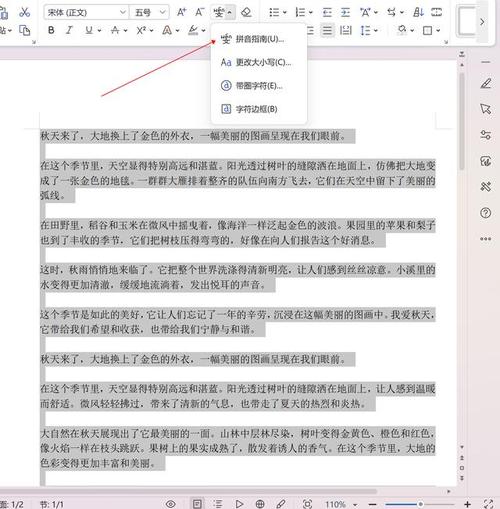
Task: Click the zoom slider in status bar
Action: [421, 504]
